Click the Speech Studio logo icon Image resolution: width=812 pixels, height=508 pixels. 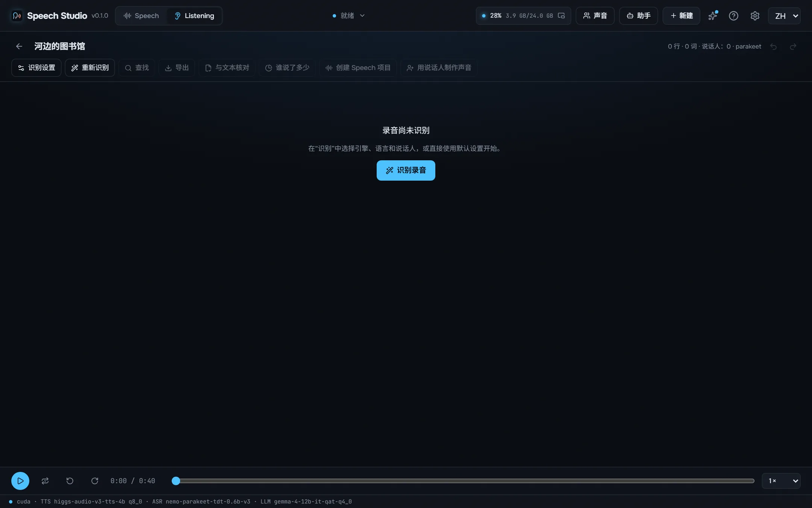pyautogui.click(x=17, y=16)
